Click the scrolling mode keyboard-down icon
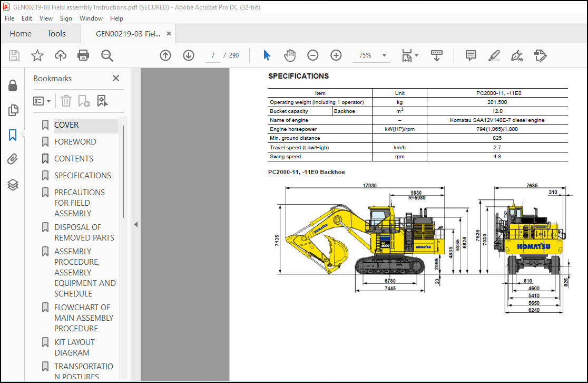 pos(436,55)
